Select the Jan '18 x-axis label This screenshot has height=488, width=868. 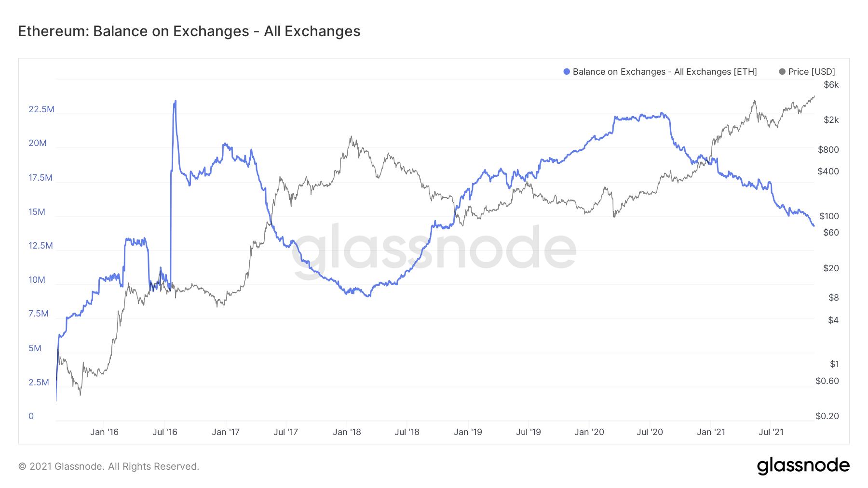point(347,432)
